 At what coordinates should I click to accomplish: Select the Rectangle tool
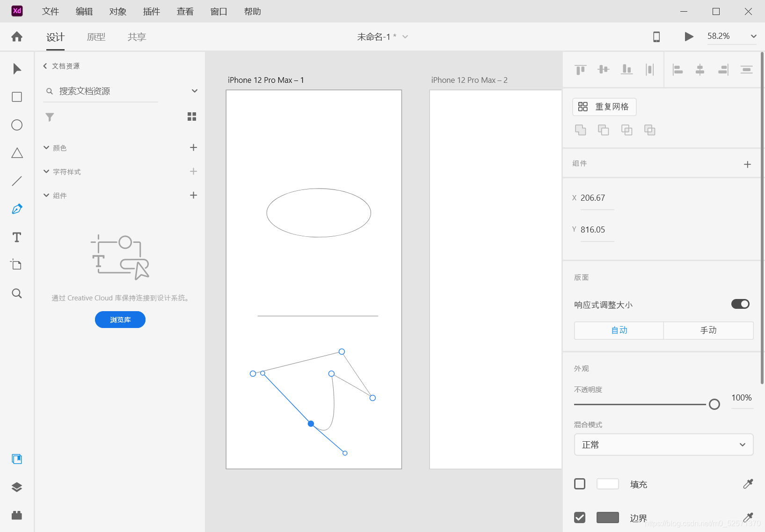(x=17, y=97)
